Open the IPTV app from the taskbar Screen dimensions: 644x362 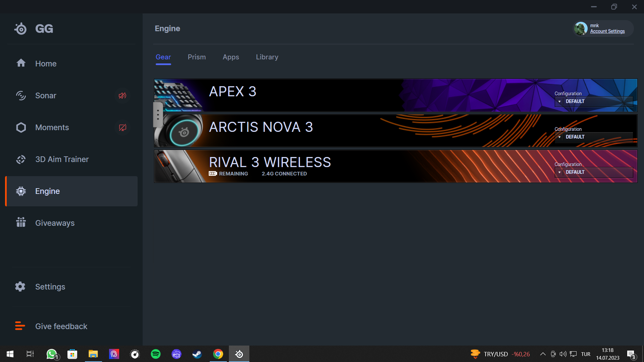(177, 354)
